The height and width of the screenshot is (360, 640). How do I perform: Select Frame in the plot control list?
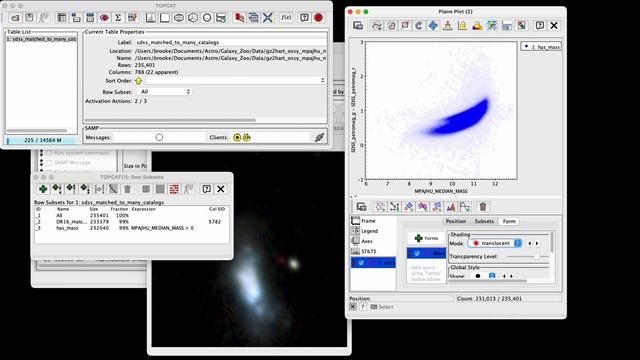[372, 221]
